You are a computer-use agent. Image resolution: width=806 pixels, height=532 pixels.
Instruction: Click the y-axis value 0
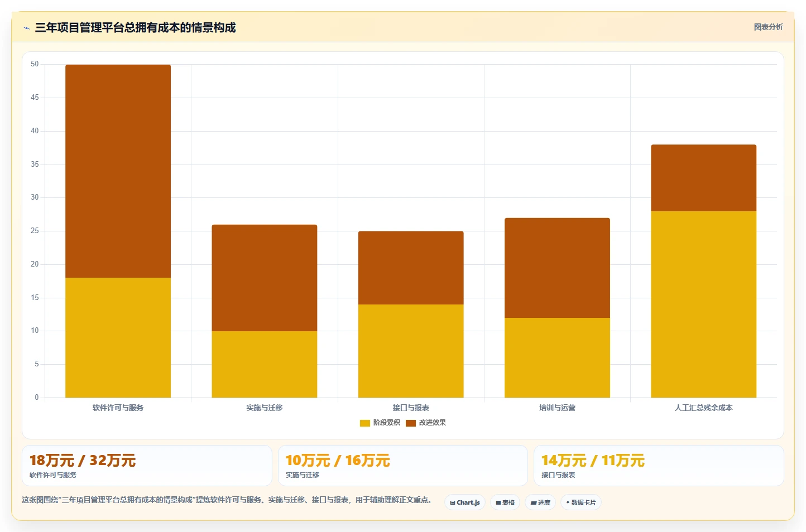click(37, 398)
